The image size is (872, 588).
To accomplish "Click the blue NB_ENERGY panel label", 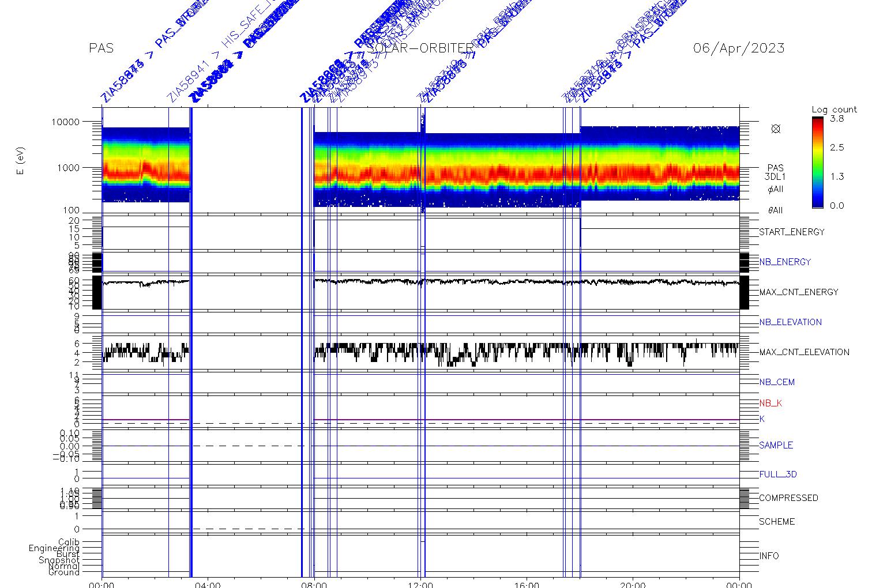I will coord(785,262).
